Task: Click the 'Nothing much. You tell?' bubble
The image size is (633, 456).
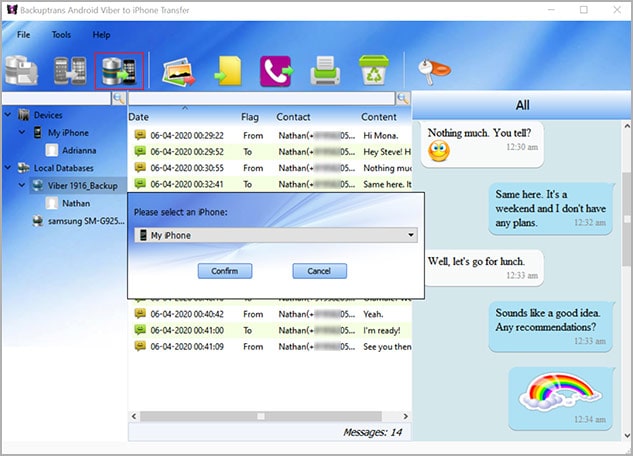Action: (482, 144)
